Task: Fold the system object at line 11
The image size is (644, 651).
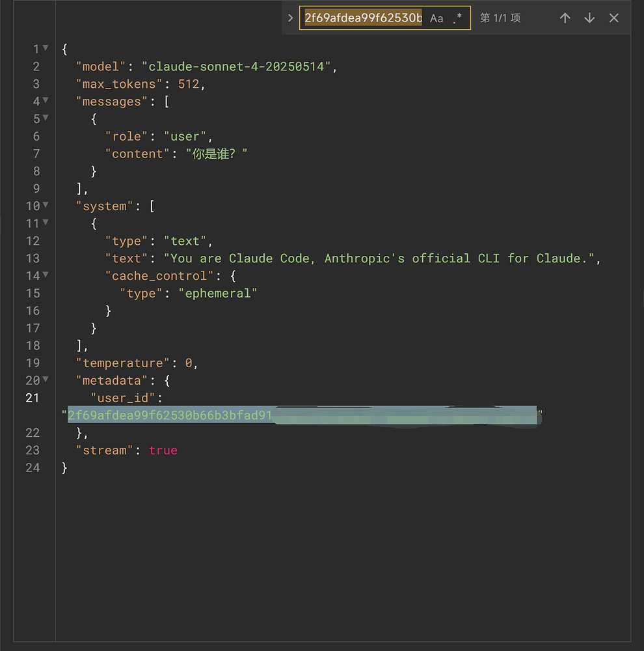Action: point(46,222)
